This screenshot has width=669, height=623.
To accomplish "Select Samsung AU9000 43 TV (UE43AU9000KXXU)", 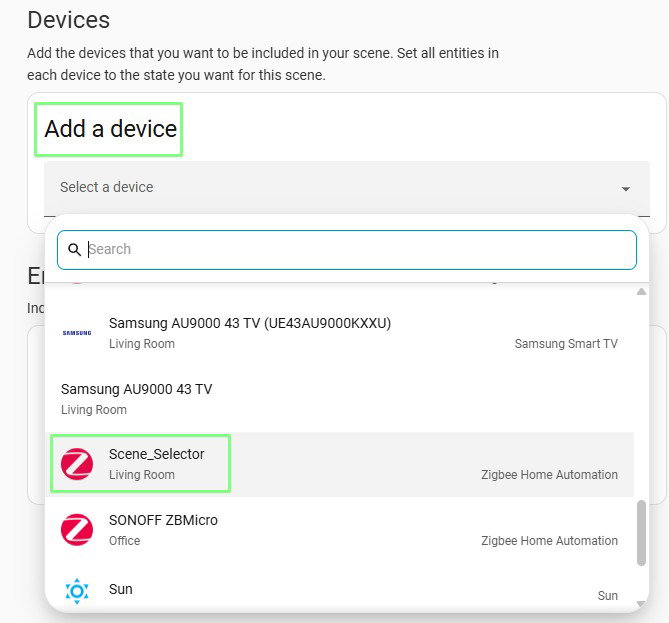I will click(340, 333).
